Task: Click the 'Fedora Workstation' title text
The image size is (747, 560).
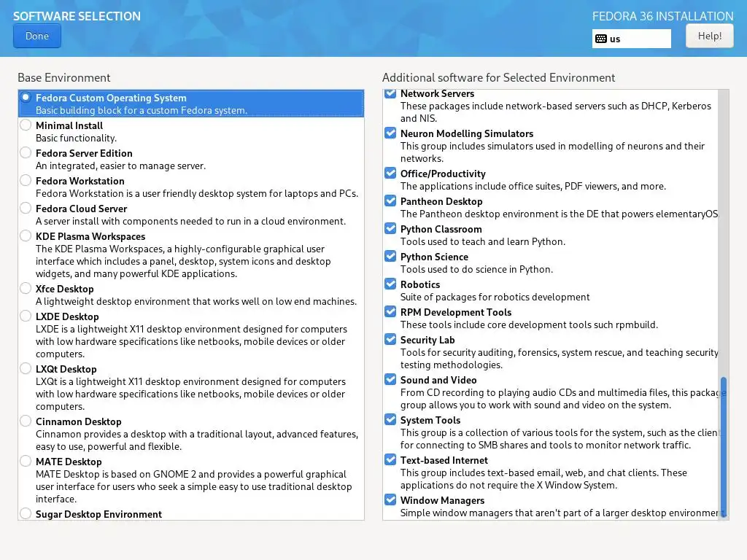Action: click(x=80, y=181)
